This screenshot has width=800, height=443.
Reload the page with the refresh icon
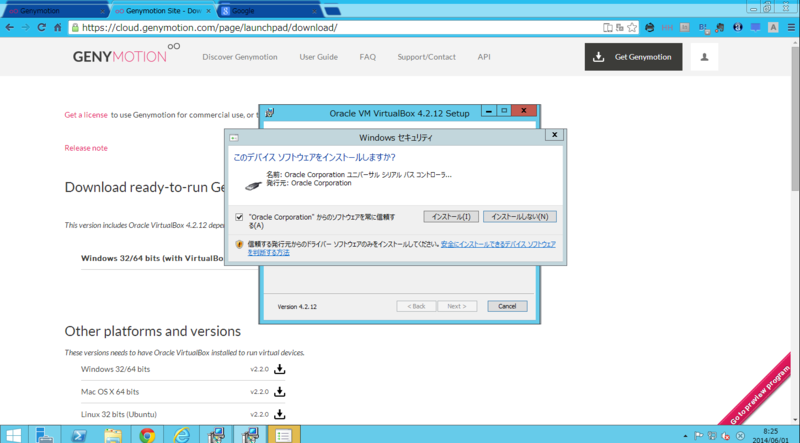pyautogui.click(x=42, y=28)
